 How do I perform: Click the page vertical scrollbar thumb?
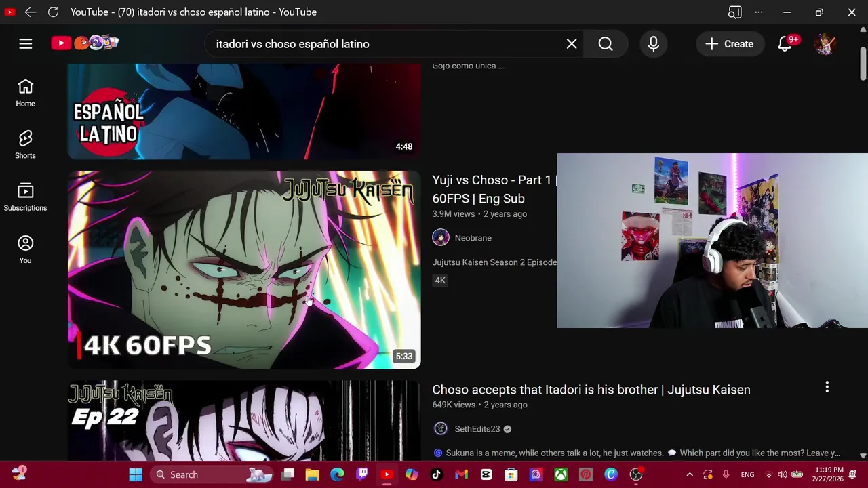[x=863, y=65]
